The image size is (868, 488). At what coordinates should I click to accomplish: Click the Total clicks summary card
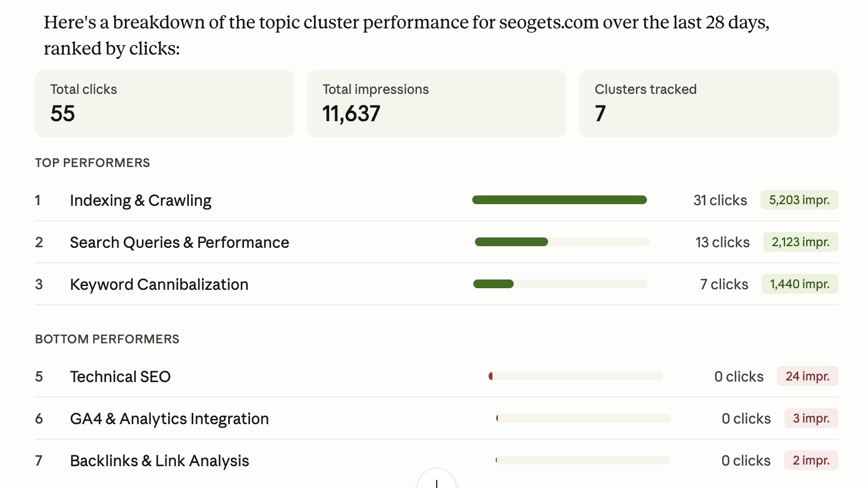coord(164,104)
